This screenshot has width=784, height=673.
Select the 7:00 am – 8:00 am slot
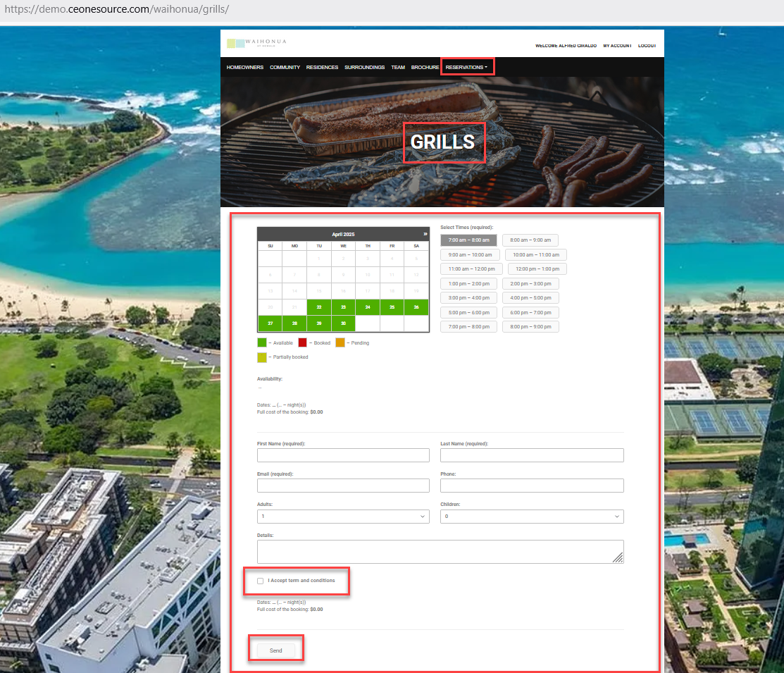pos(468,240)
